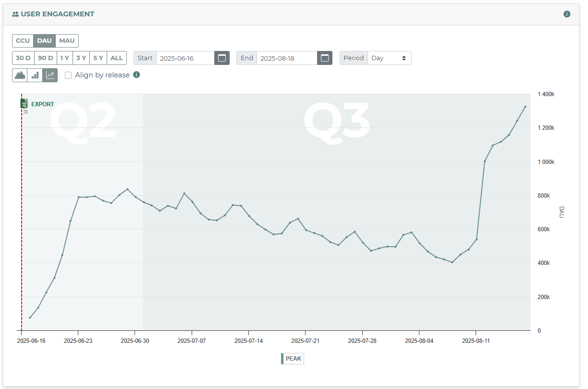Click the EXPORT link on chart
Screen dimensions: 588x389
(x=43, y=104)
